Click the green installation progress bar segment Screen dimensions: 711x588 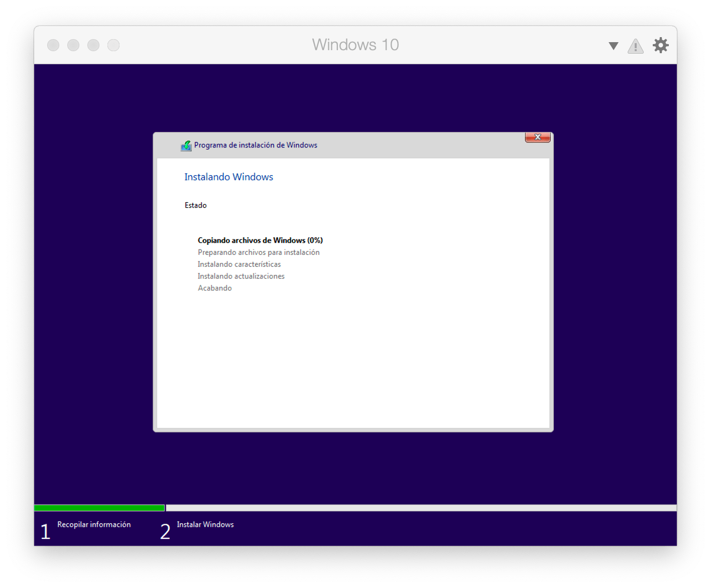click(99, 508)
